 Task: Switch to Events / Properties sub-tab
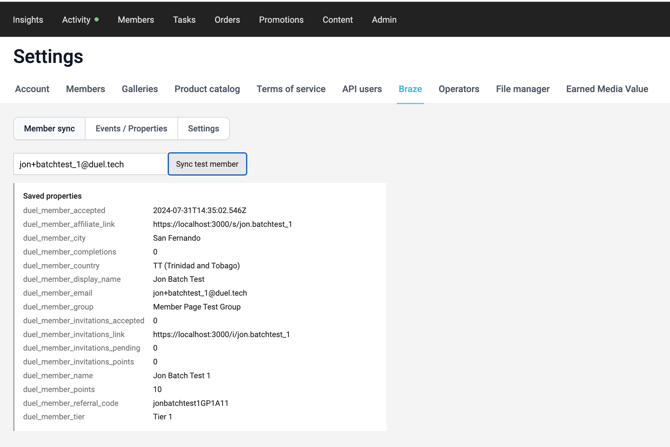pos(131,129)
